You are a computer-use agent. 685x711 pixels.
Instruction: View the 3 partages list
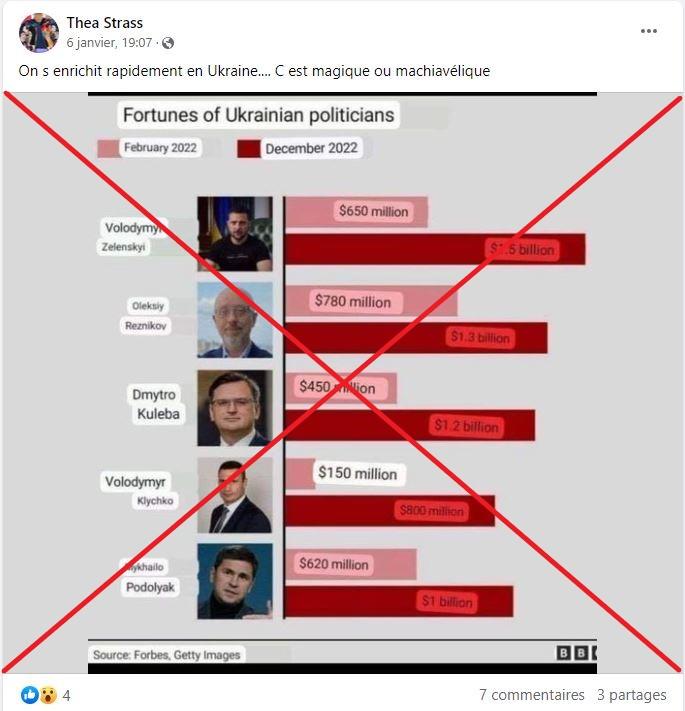tap(632, 695)
